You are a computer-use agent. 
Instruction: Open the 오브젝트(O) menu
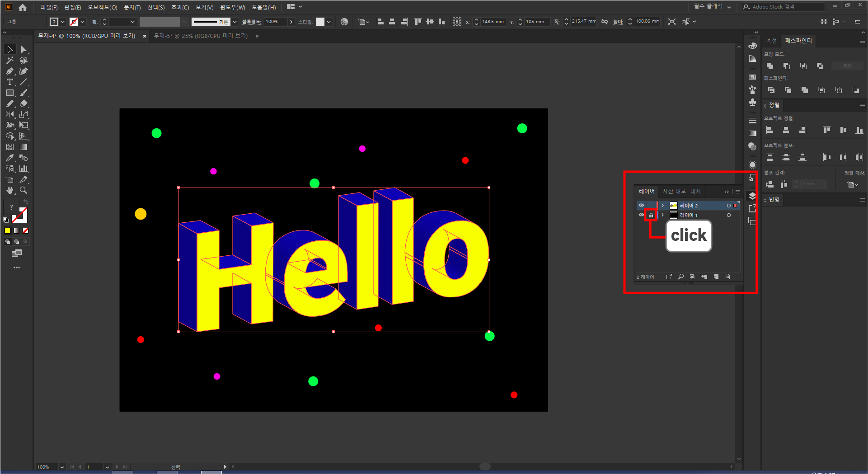pyautogui.click(x=103, y=7)
